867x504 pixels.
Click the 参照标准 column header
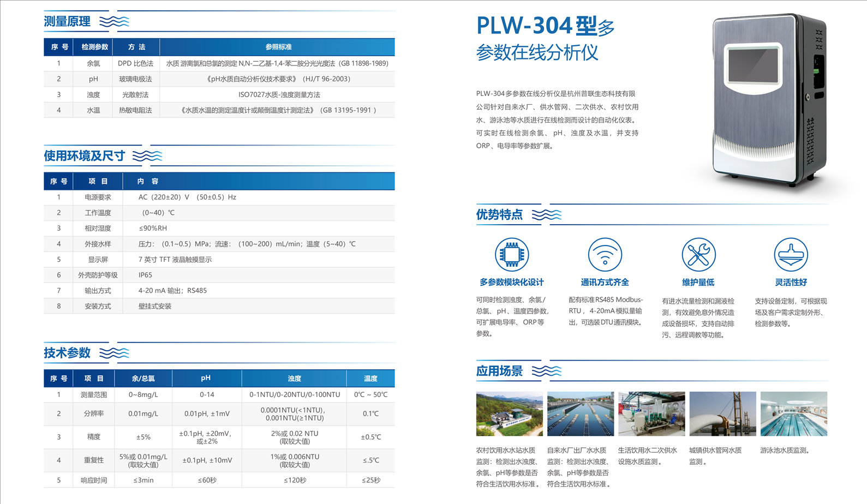(278, 47)
